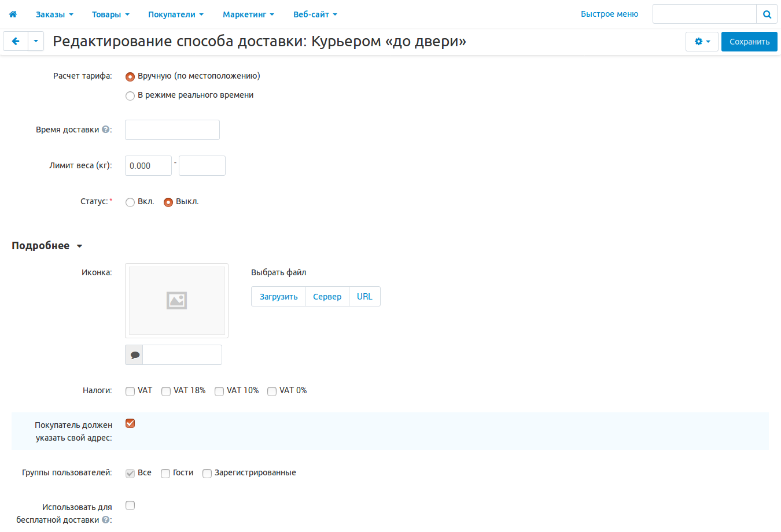The height and width of the screenshot is (532, 781).
Task: Click the Сохранить button
Action: 749,42
